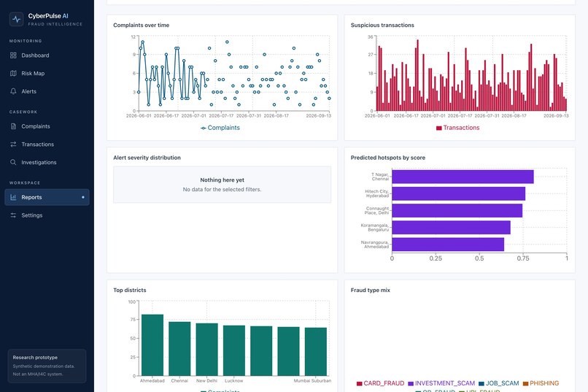The height and width of the screenshot is (392, 588).
Task: Open Dashboard via its grid icon
Action: coord(13,55)
